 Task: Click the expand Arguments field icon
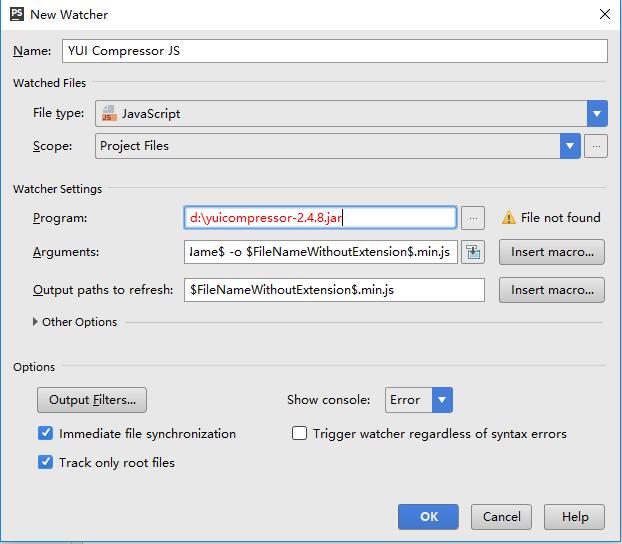(x=473, y=252)
